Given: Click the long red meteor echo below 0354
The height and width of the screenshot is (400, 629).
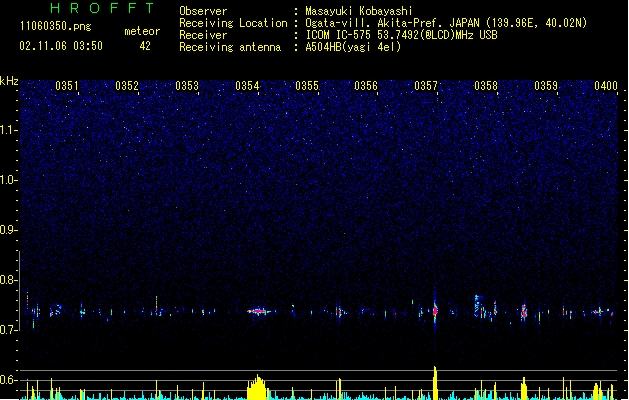Looking at the screenshot, I should 260,311.
